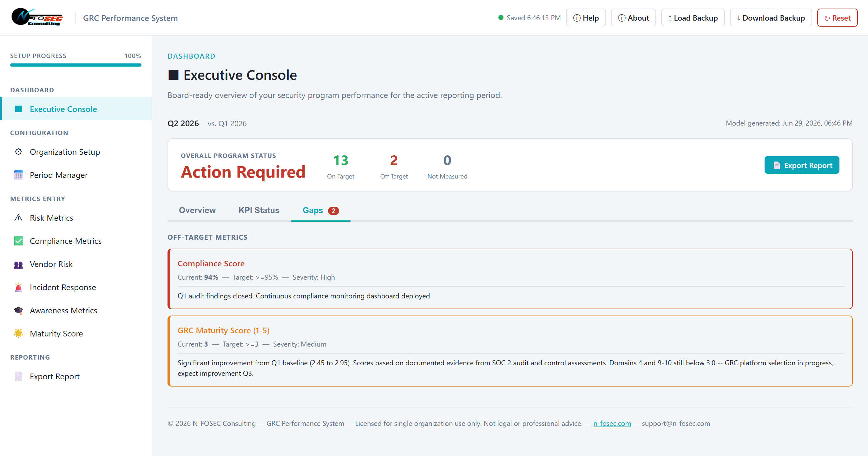Open the n-fosec.com footer link
The height and width of the screenshot is (456, 868).
click(x=612, y=423)
